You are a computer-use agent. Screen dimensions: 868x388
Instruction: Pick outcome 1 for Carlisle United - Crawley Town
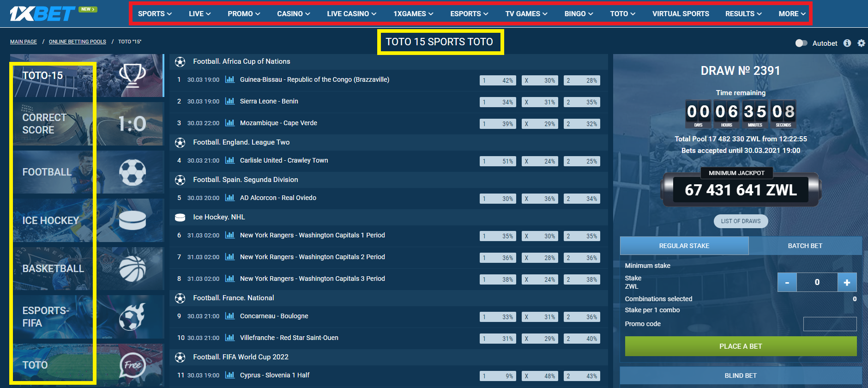[x=498, y=161]
